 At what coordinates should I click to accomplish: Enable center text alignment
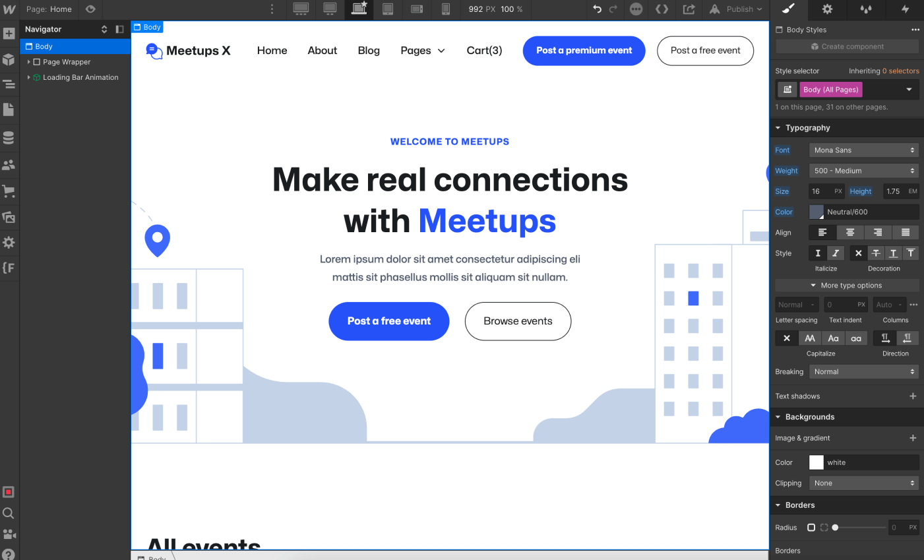coord(849,232)
